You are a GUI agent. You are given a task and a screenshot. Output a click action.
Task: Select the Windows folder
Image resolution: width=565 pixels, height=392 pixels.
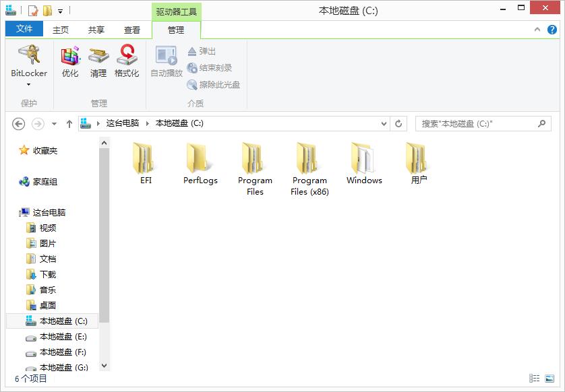[364, 163]
